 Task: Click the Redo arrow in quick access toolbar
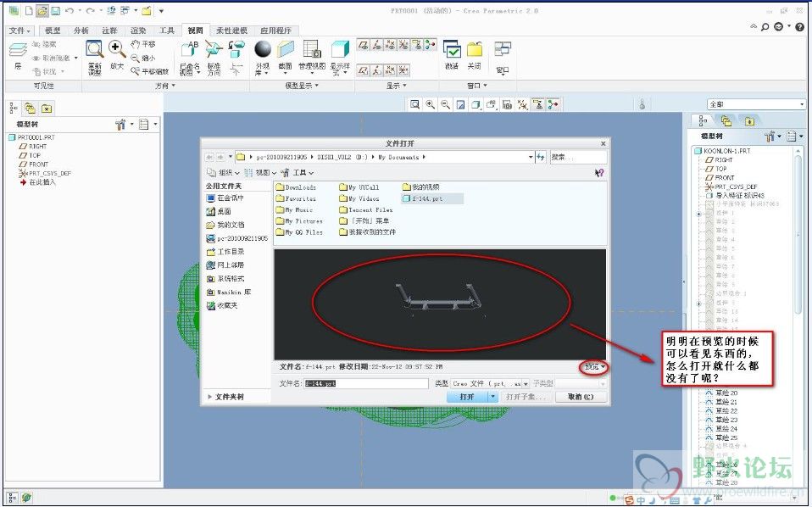coord(90,10)
